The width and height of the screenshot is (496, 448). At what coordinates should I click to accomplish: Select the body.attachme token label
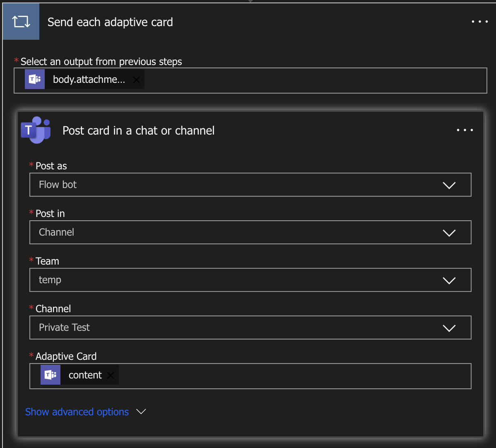[x=89, y=80]
